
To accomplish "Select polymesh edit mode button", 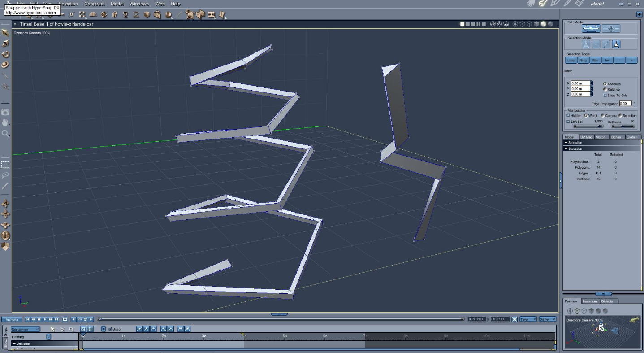I will tap(591, 29).
